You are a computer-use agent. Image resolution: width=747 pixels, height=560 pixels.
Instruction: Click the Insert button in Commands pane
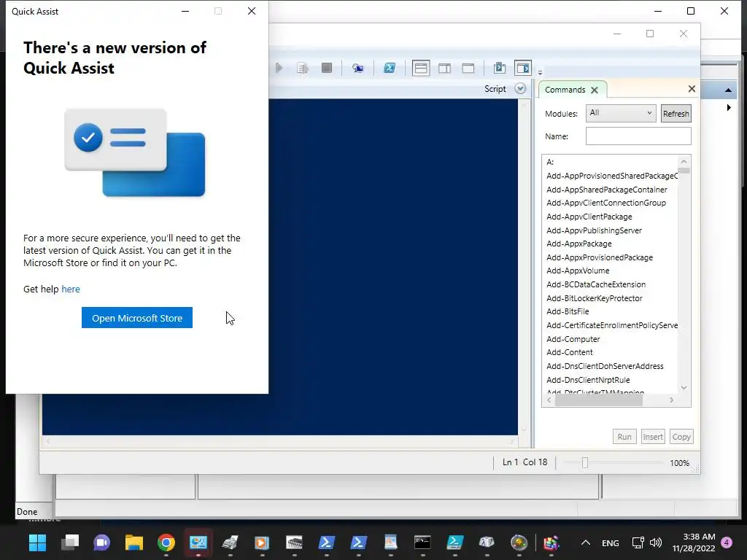click(653, 437)
